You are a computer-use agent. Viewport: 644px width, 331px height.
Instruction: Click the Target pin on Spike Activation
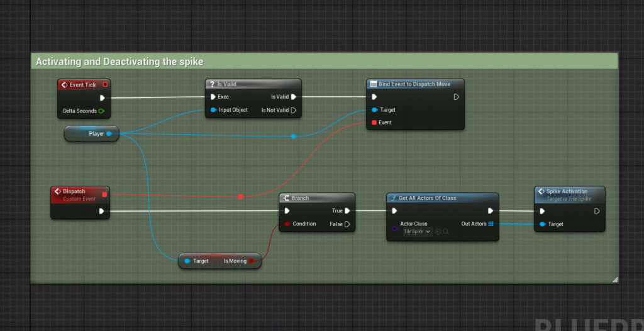[x=543, y=224]
